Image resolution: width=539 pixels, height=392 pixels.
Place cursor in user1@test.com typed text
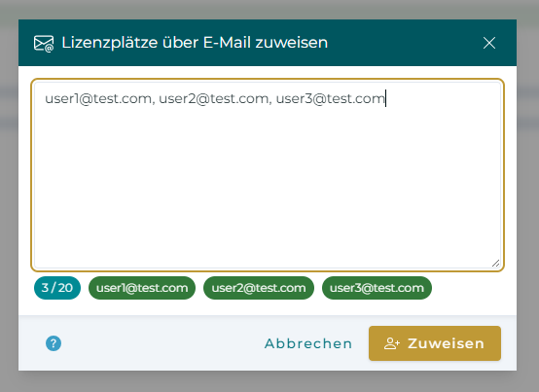tap(98, 99)
